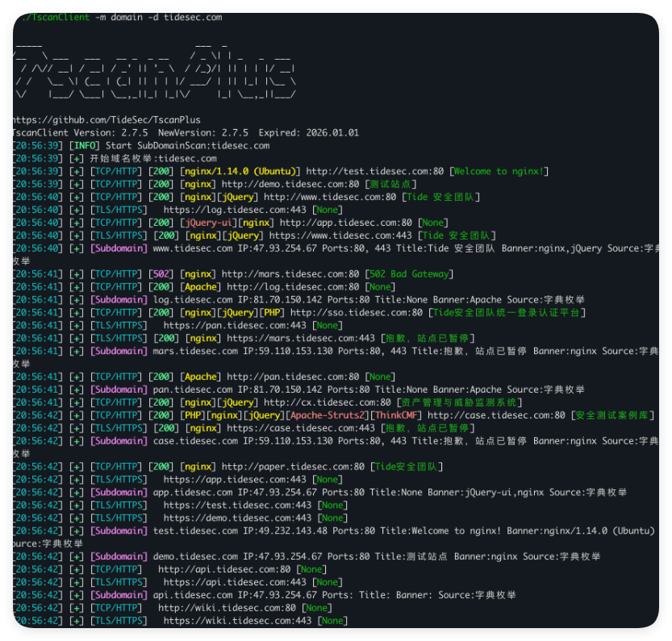Click the IP "81.70.150.142" on the log.tidesec.com line
Screen dimensions: 672x641
tap(286, 300)
